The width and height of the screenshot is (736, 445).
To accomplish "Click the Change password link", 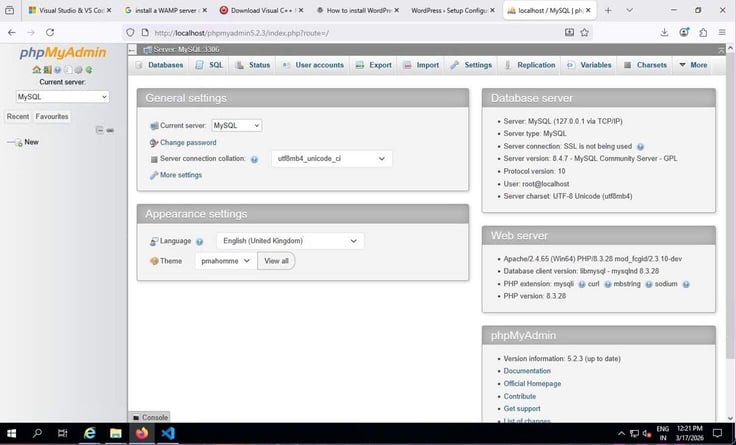I will (x=188, y=143).
